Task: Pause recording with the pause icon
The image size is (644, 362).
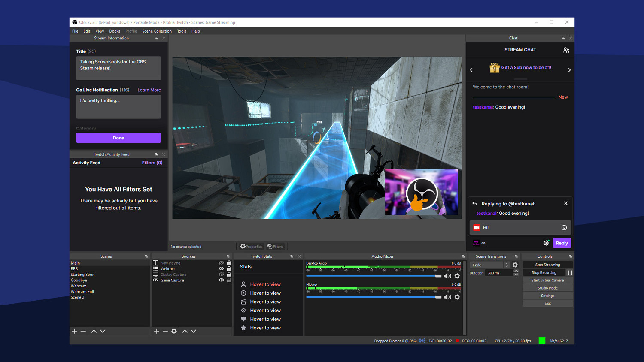Action: coord(570,272)
